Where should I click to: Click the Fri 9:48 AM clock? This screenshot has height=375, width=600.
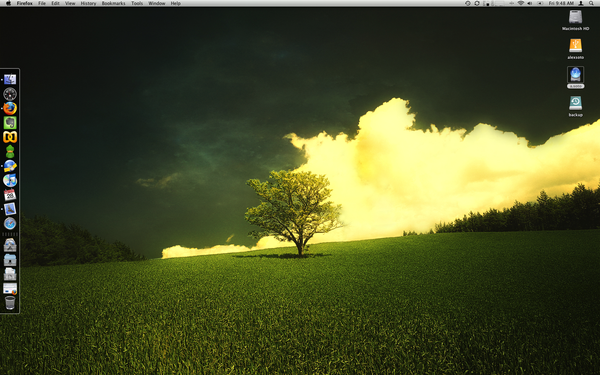[561, 3]
